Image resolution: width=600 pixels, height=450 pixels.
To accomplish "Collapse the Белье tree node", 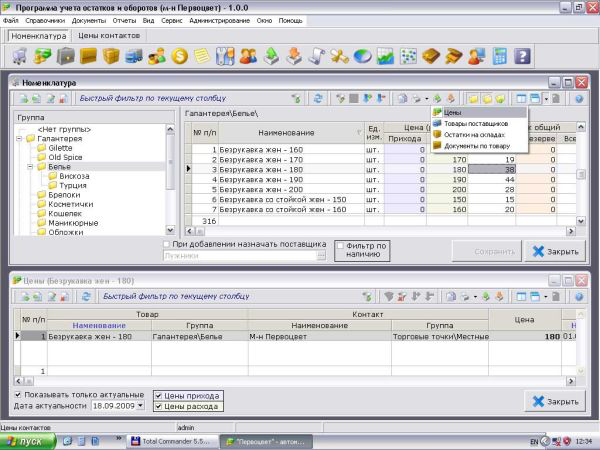I will tap(31, 167).
